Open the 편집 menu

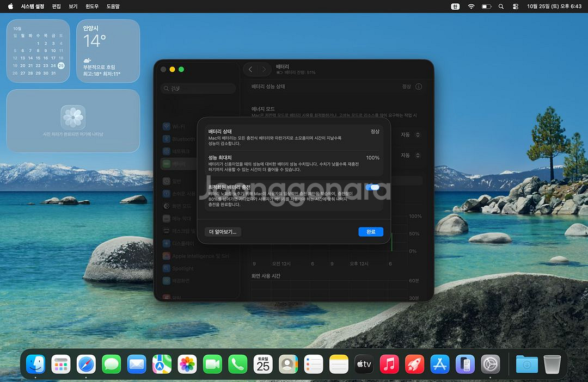tap(56, 7)
